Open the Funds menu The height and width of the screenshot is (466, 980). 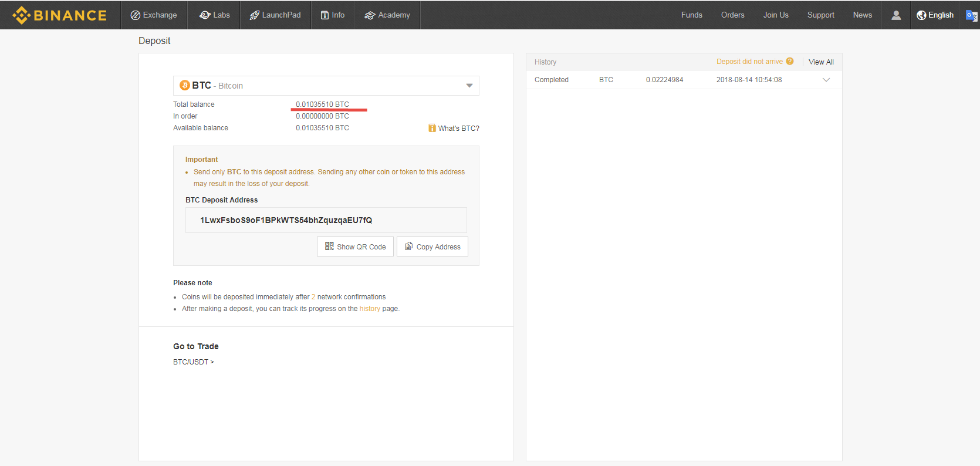click(x=692, y=15)
